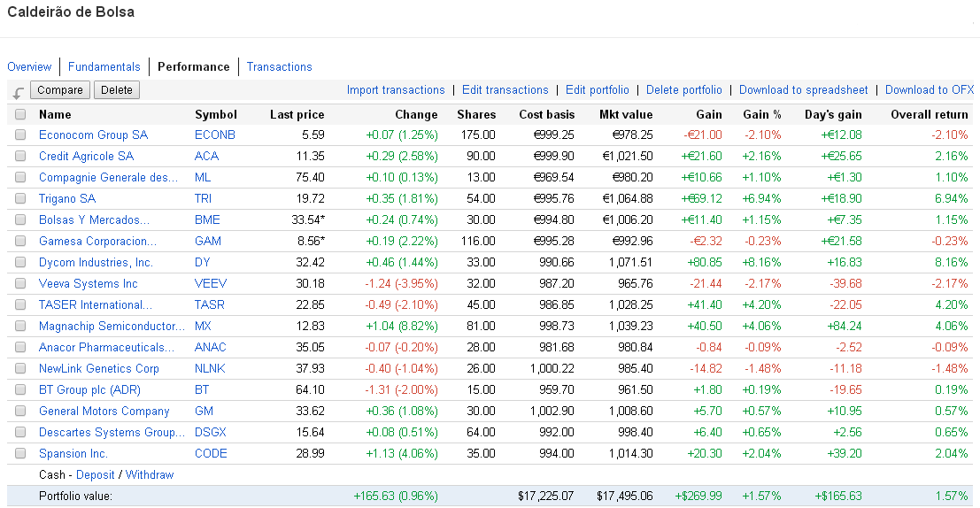Image resolution: width=980 pixels, height=508 pixels.
Task: Open the VEEV symbol link
Action: [x=210, y=284]
